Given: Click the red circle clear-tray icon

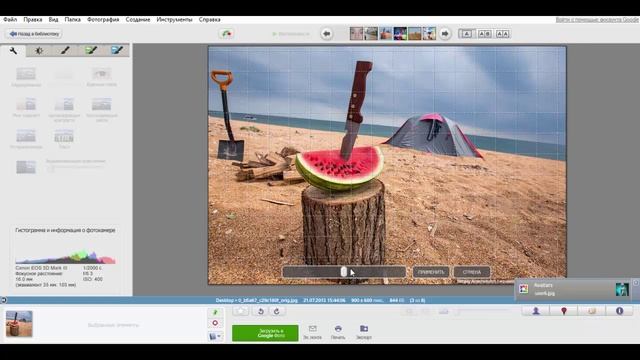Looking at the screenshot, I should (x=215, y=323).
